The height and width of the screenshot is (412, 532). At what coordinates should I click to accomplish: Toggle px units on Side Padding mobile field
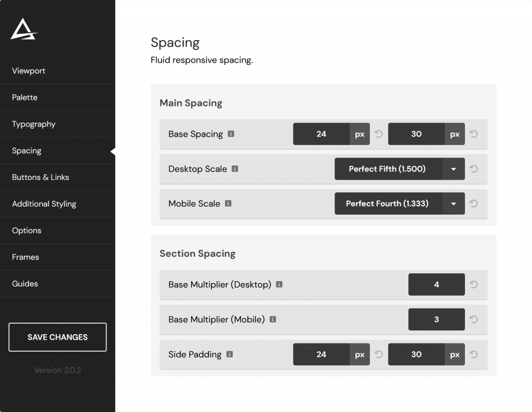click(455, 354)
